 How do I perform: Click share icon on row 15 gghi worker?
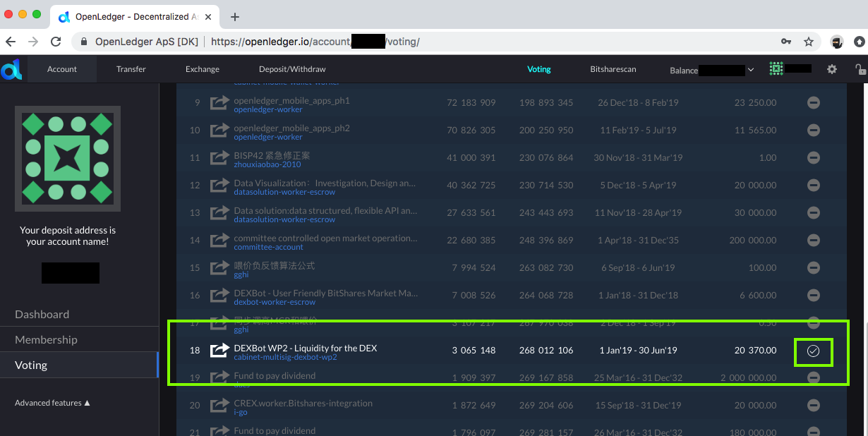click(220, 268)
